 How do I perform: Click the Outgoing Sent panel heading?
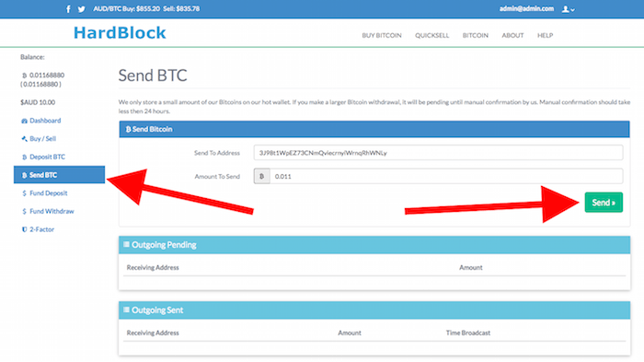point(374,310)
